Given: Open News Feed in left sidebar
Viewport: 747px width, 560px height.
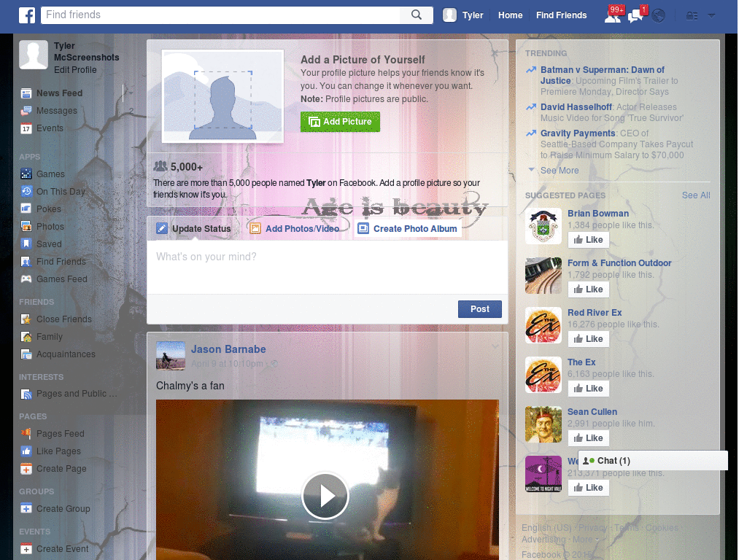Looking at the screenshot, I should pyautogui.click(x=59, y=93).
